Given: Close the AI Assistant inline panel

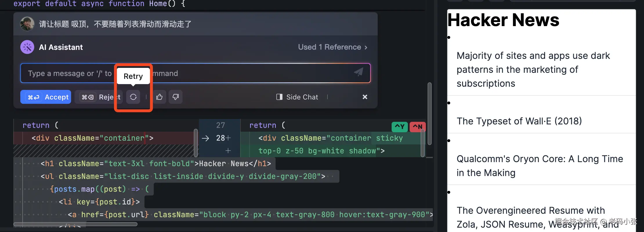Looking at the screenshot, I should click(365, 97).
